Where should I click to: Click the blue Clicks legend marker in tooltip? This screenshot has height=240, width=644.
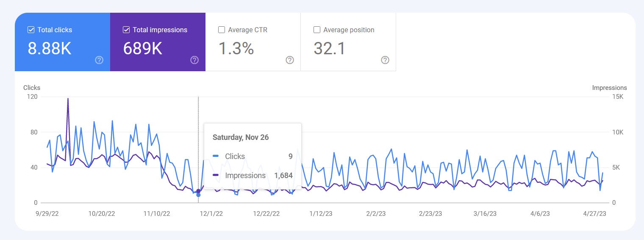pos(216,156)
